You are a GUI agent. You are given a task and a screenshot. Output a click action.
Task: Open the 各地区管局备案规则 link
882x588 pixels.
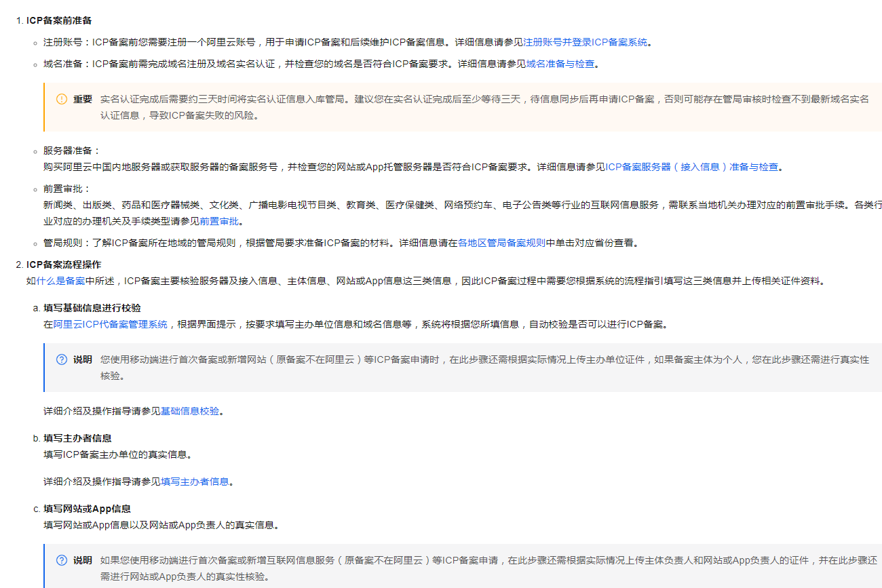[x=501, y=243]
